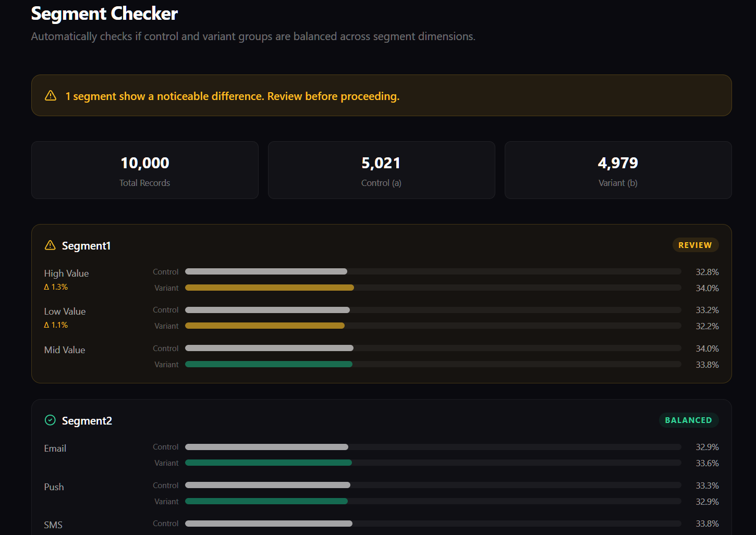Click the REVIEW status badge
Image resolution: width=756 pixels, height=535 pixels.
click(695, 245)
